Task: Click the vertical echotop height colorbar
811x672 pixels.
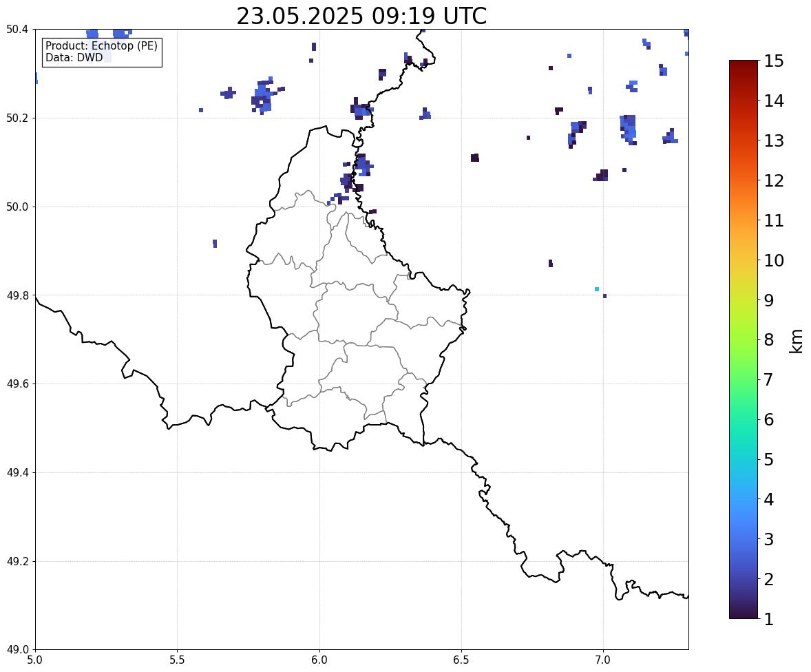Action: 744,339
